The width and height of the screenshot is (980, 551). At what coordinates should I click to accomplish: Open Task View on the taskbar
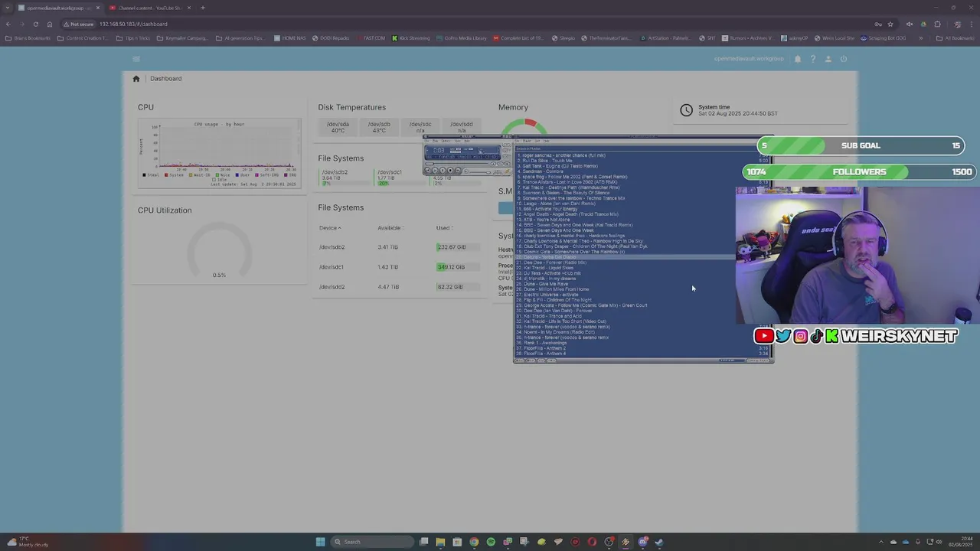[x=423, y=542]
